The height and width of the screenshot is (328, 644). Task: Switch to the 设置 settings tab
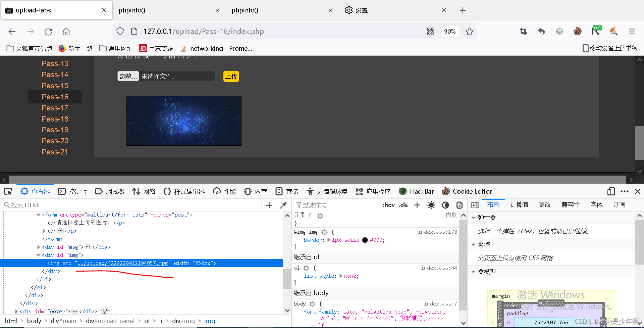[395, 10]
